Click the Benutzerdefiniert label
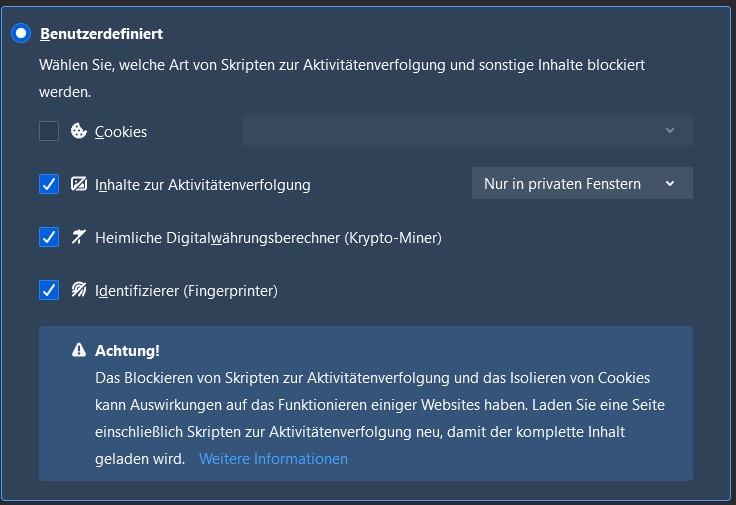Screen dimensions: 736x505 (101, 34)
